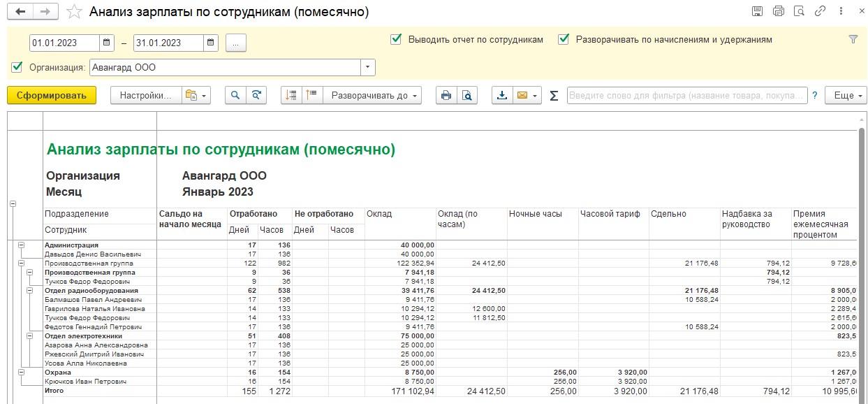Collapse the Охрана group
The width and height of the screenshot is (868, 404).
(x=21, y=372)
